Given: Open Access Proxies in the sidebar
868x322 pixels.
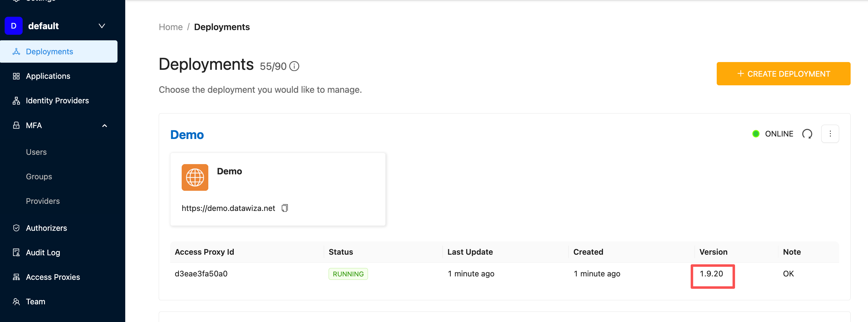Looking at the screenshot, I should click(53, 277).
